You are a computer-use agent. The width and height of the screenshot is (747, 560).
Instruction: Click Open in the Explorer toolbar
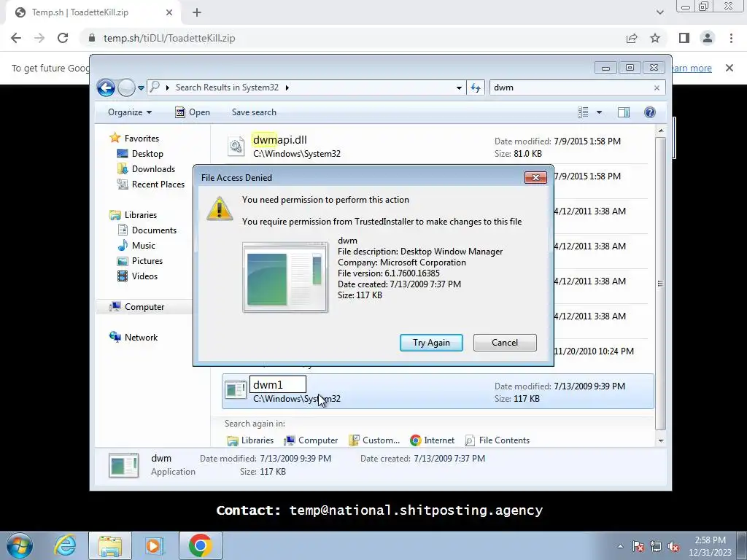tap(193, 112)
